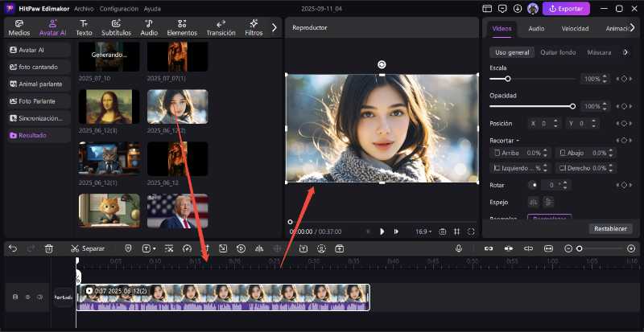Click the Posición X input field
Image resolution: width=644 pixels, height=332 pixels.
click(x=544, y=123)
